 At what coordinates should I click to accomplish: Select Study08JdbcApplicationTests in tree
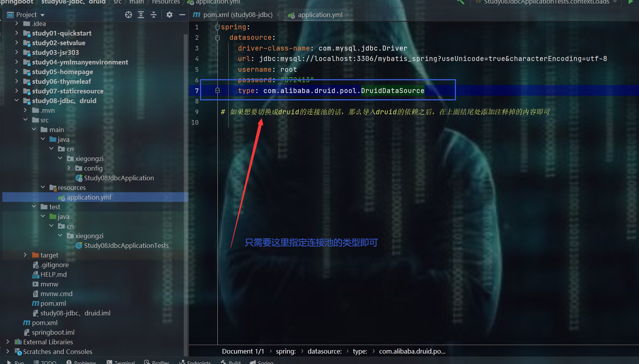pyautogui.click(x=126, y=245)
